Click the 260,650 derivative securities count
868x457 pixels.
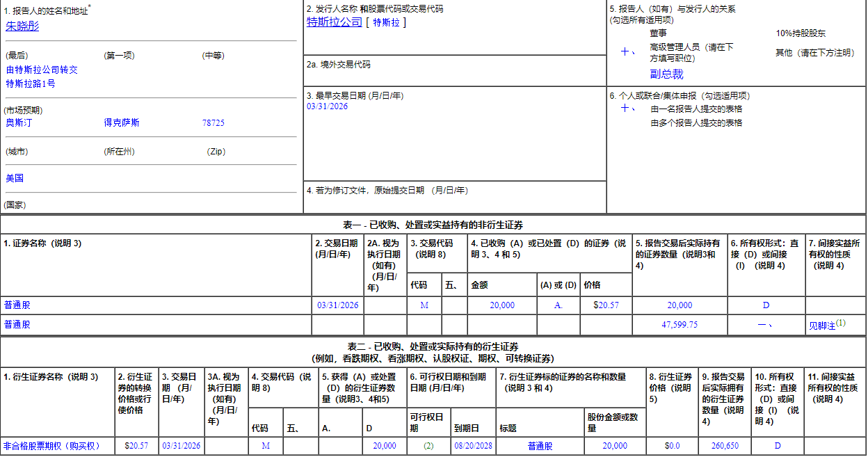[725, 446]
